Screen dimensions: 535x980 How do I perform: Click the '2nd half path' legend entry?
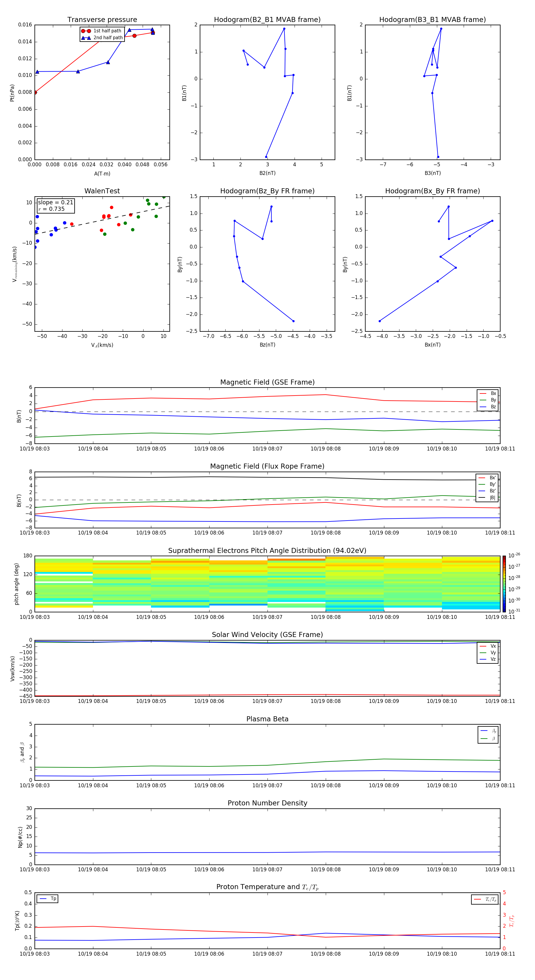[x=102, y=38]
